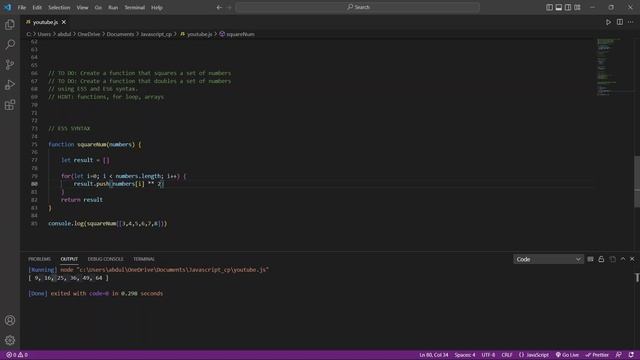This screenshot has width=640, height=360.
Task: Open the View menu
Action: coord(82,7)
